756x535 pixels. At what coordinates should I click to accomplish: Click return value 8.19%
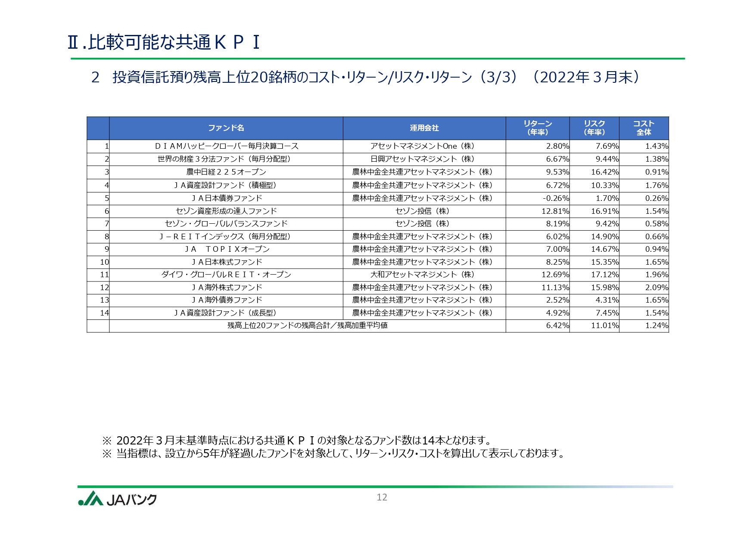[557, 224]
